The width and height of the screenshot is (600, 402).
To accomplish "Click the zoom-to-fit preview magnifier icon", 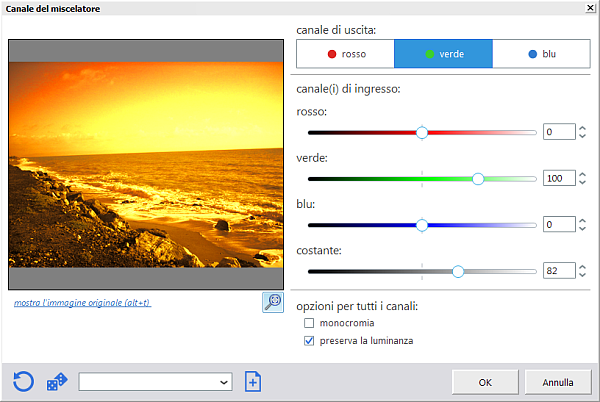I will click(272, 302).
